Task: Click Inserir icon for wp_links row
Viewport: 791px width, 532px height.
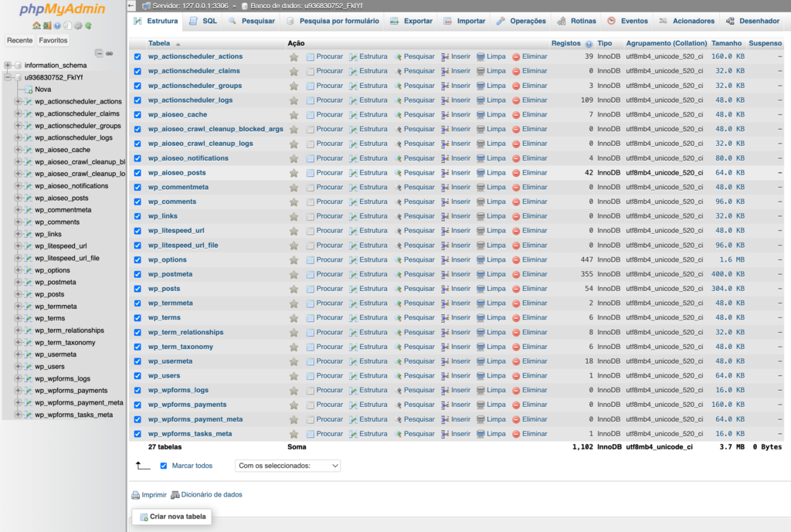Action: click(445, 216)
